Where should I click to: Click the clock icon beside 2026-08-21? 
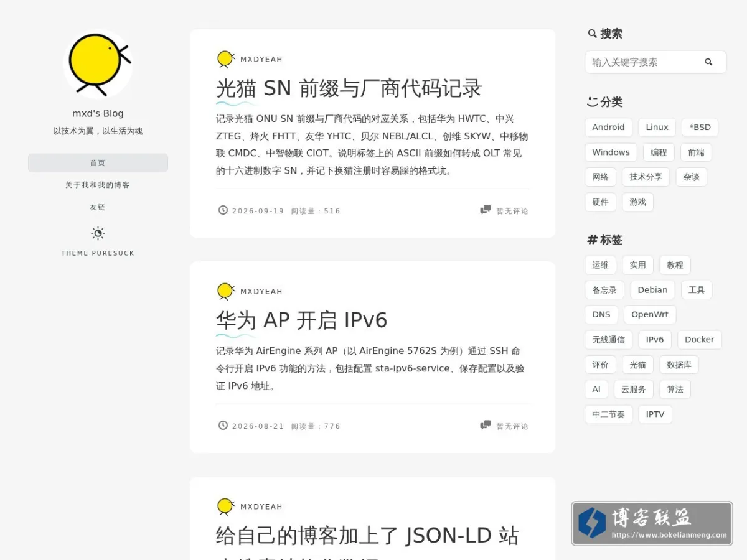click(223, 426)
